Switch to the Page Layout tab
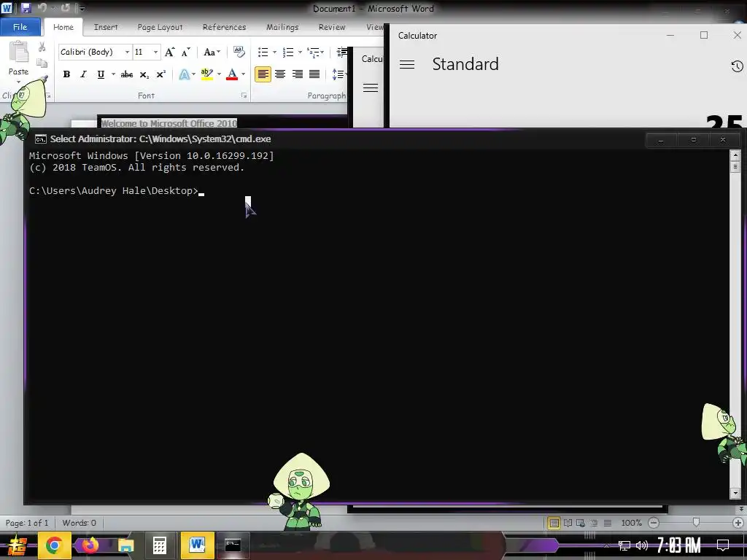Viewport: 747px width, 560px height. (160, 27)
